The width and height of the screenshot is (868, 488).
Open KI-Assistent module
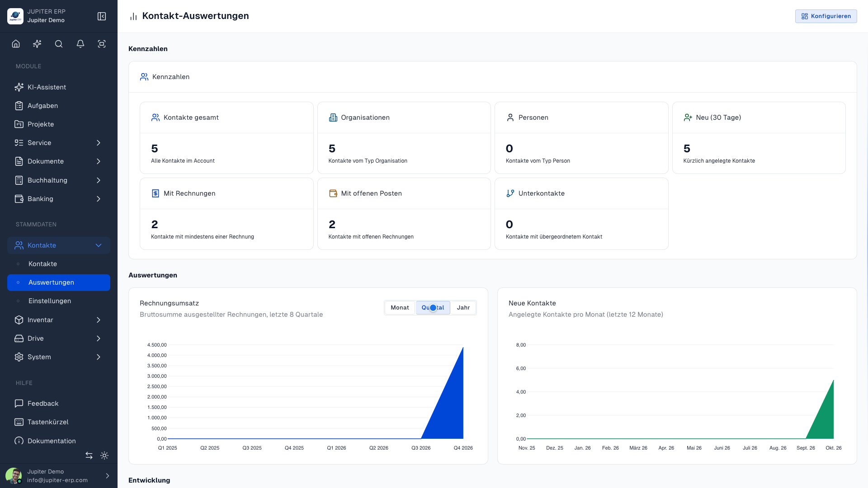click(59, 87)
